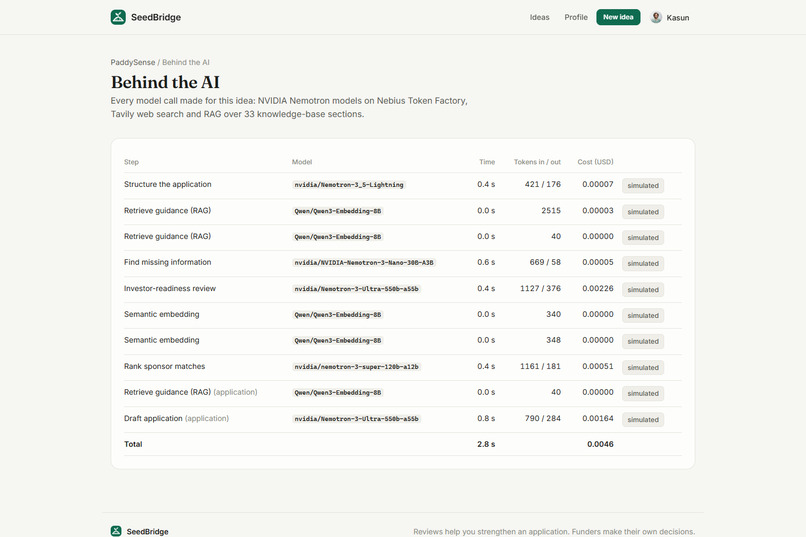
Task: Click simulated badge in 'Investor-readiness review' row
Action: coord(643,290)
